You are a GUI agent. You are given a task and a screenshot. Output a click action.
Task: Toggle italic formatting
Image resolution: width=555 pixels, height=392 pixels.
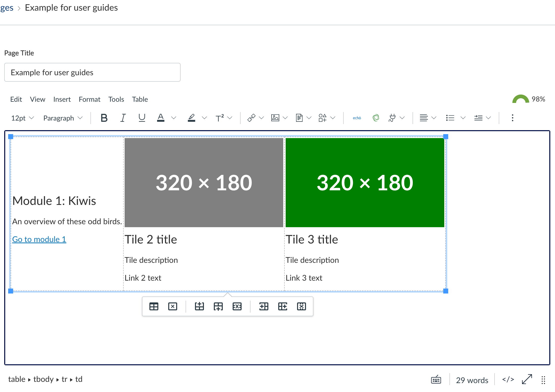point(123,118)
